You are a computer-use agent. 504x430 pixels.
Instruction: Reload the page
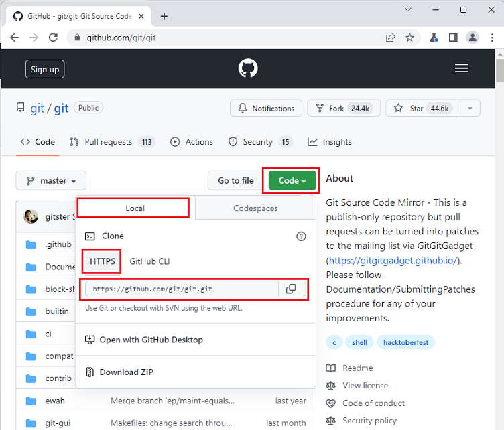tap(53, 38)
